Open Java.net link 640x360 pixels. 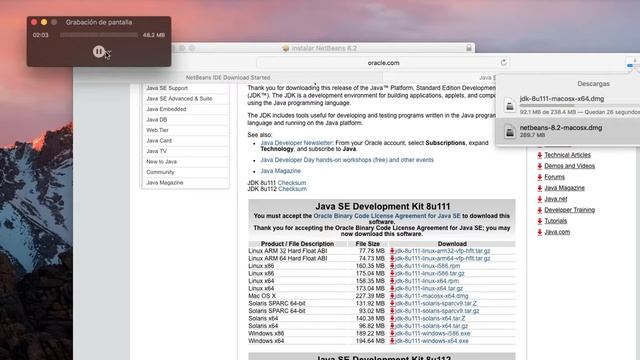pos(556,199)
